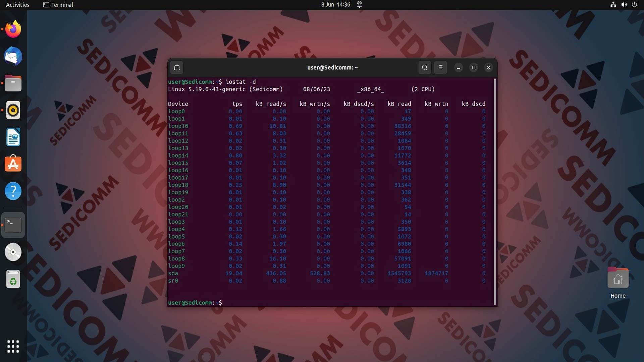Viewport: 644px width, 362px height.
Task: Click the _x86_64_ architecture text
Action: pyautogui.click(x=371, y=89)
